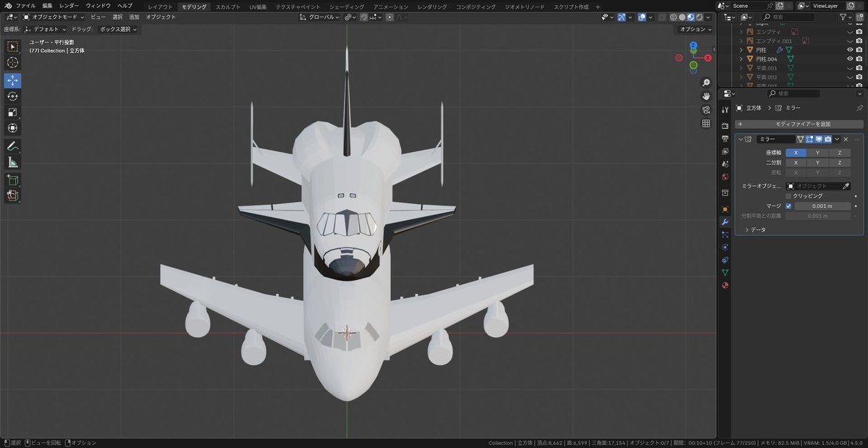The image size is (868, 448).
Task: Activate the Transform tool
Action: tap(13, 129)
